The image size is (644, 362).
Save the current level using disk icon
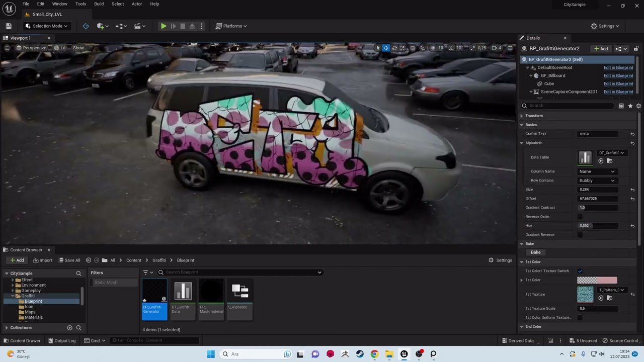[9, 26]
